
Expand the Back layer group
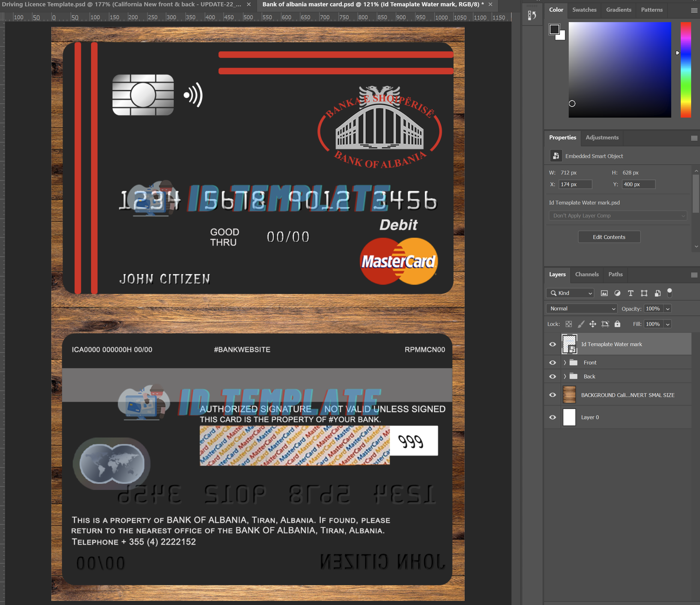(x=565, y=376)
